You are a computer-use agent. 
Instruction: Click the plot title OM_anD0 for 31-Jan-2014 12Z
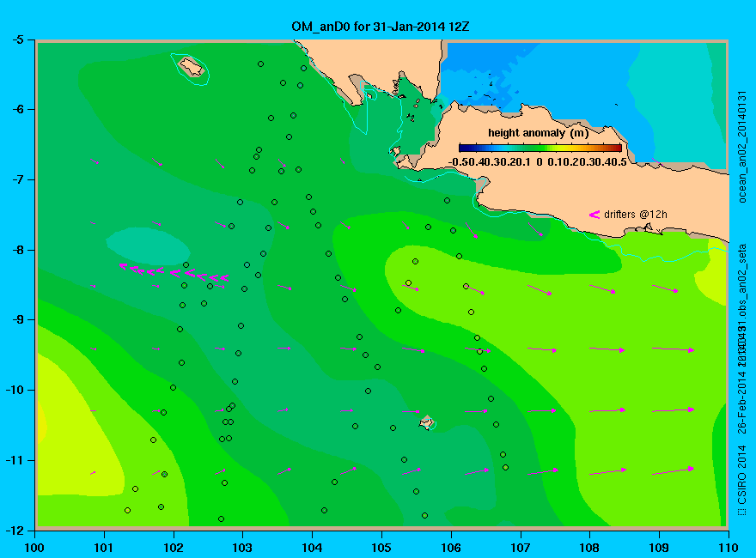[380, 26]
